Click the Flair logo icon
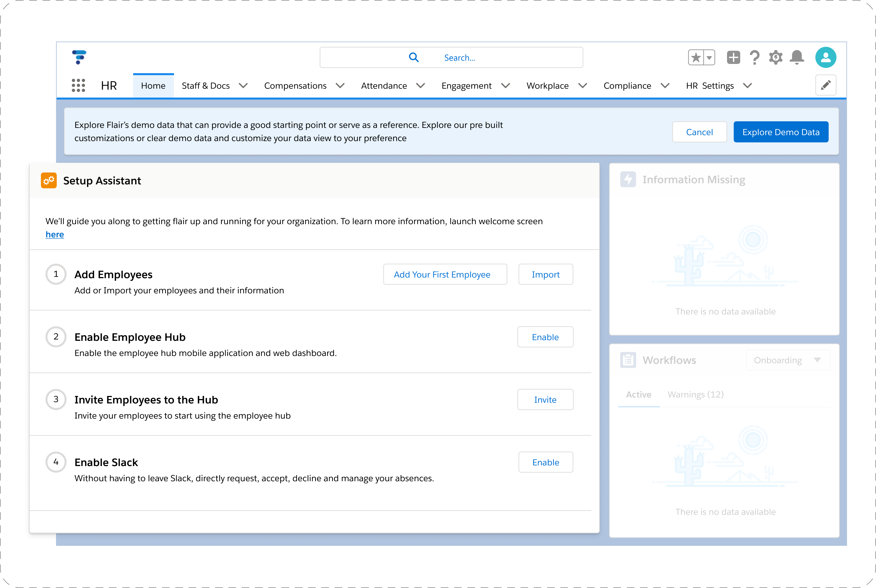 (79, 57)
